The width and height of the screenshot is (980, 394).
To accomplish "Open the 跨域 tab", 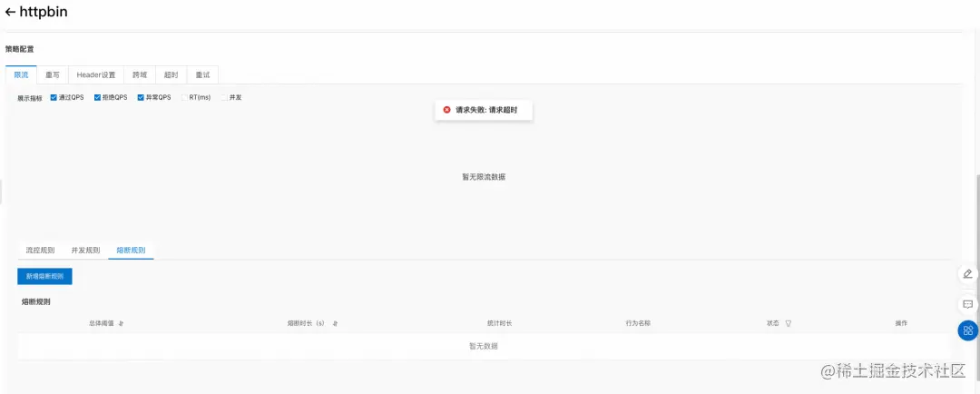I will point(140,74).
